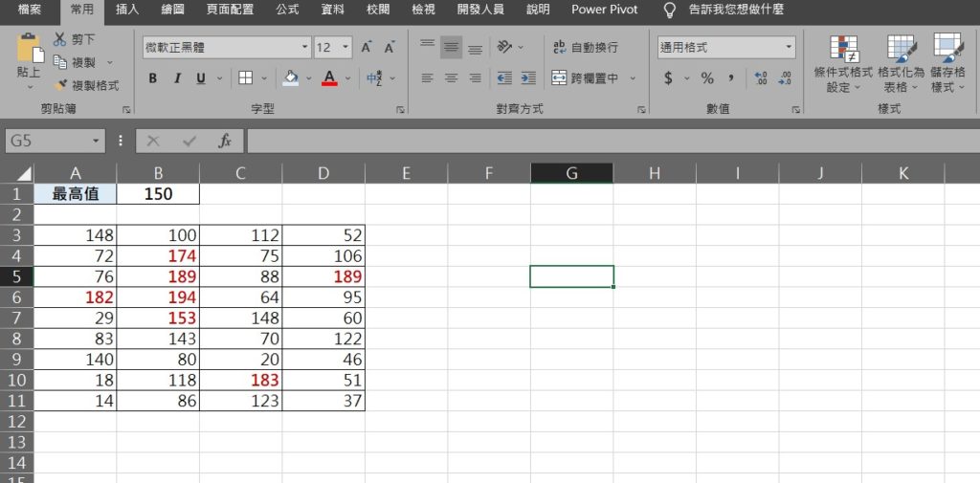Click Merge and Center (跨欄置中) button
The height and width of the screenshot is (483, 980).
583,78
